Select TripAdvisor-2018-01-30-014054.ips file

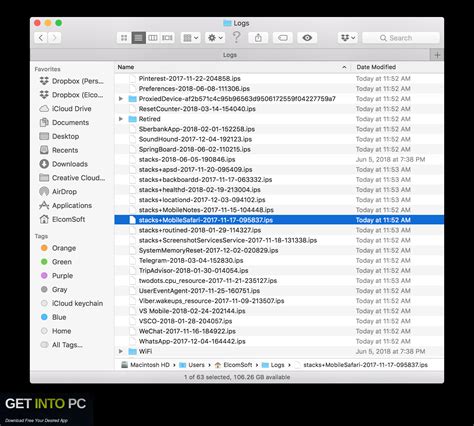[279, 270]
